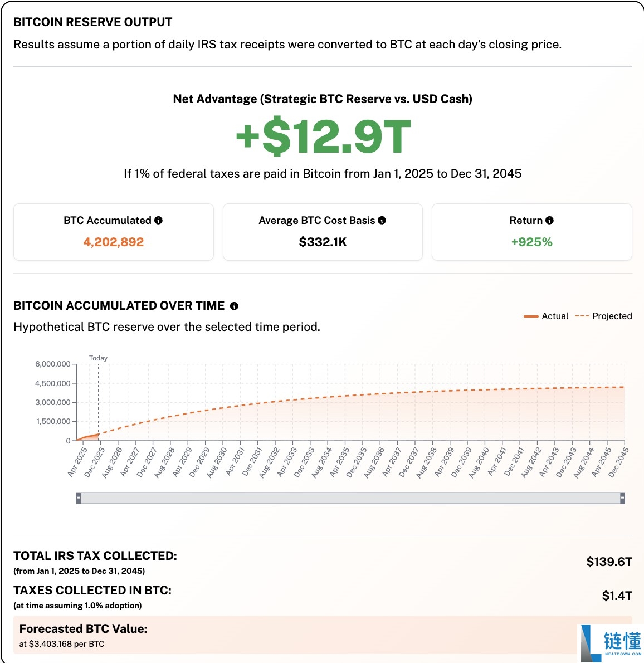
Task: Toggle the Actual series in legend
Action: tap(547, 316)
